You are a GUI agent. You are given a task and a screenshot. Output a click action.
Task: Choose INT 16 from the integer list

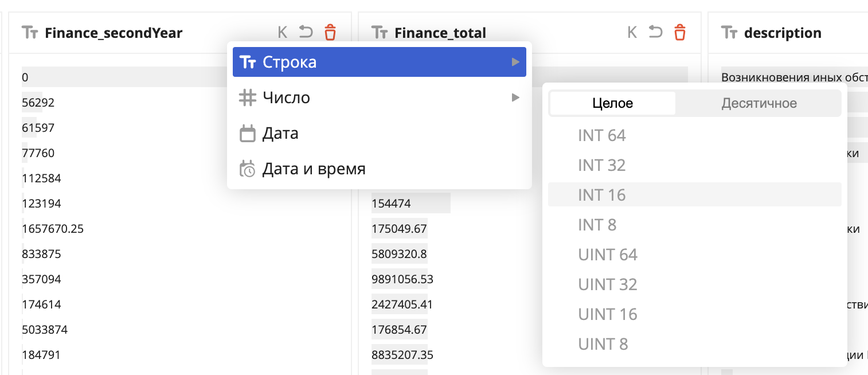[601, 195]
